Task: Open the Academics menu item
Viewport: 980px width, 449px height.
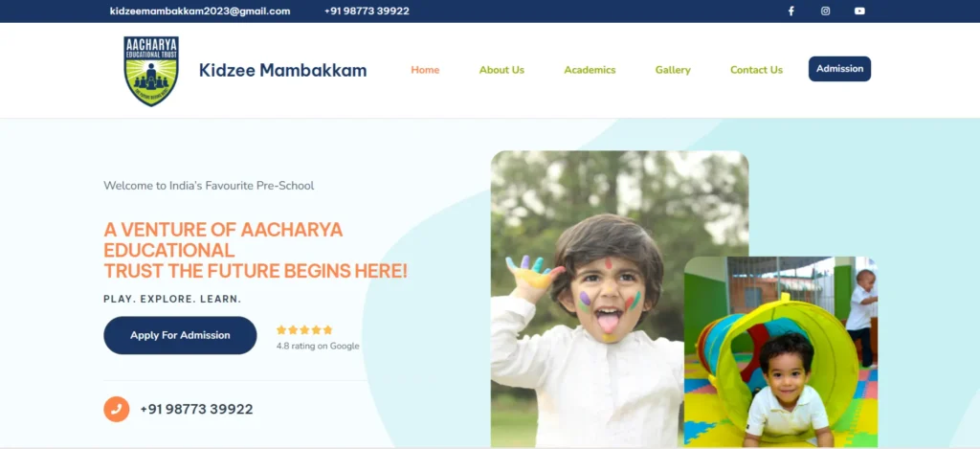Action: coord(590,70)
